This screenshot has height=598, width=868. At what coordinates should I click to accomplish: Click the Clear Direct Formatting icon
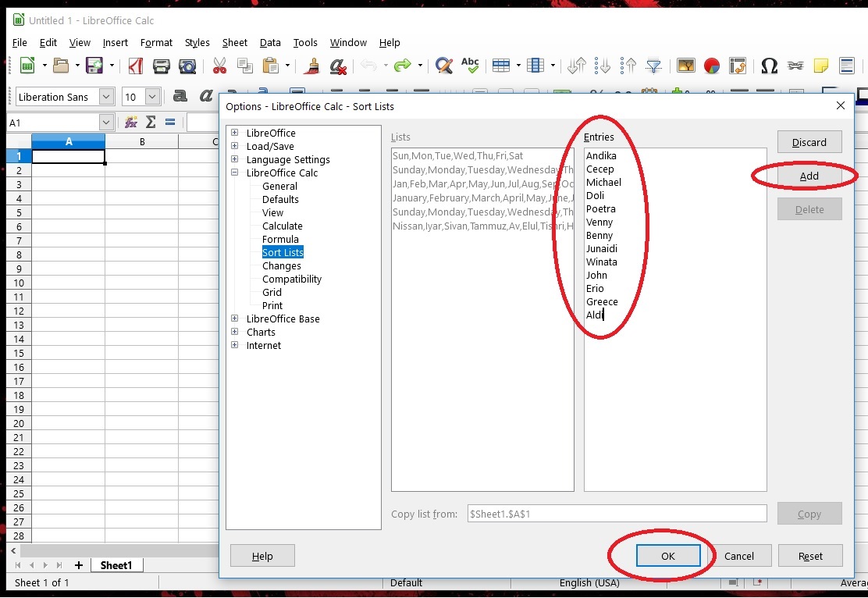pos(338,66)
